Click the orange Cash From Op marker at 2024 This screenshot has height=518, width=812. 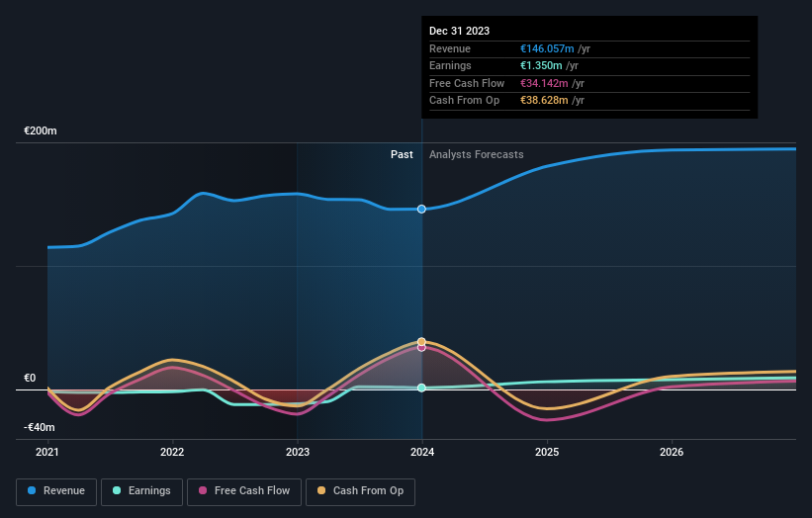pyautogui.click(x=421, y=341)
